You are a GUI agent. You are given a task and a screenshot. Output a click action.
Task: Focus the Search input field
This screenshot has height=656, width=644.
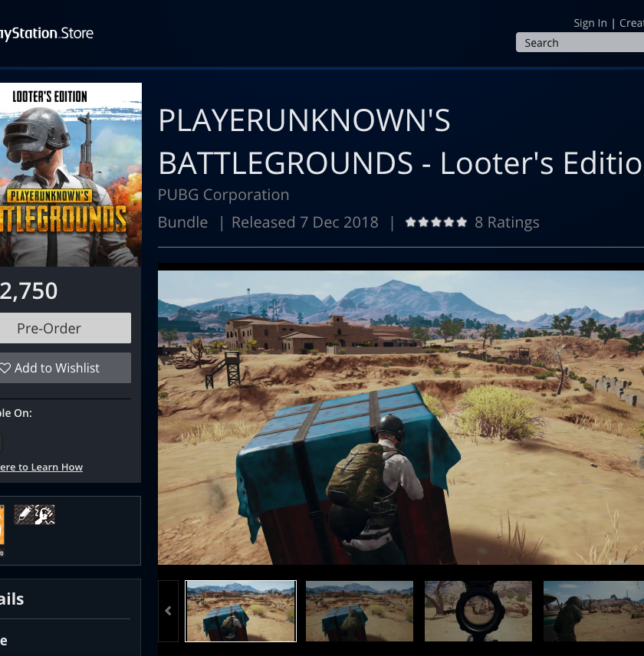[x=580, y=43]
